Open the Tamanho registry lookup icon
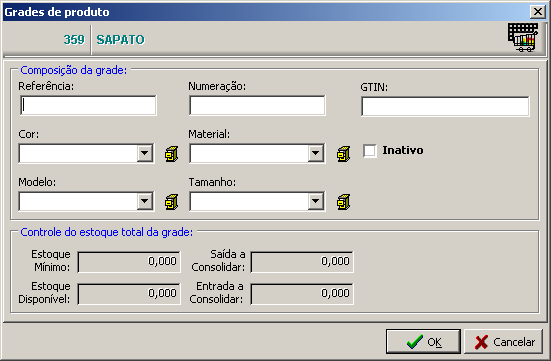Viewport: 551px width, 361px height. click(x=343, y=202)
